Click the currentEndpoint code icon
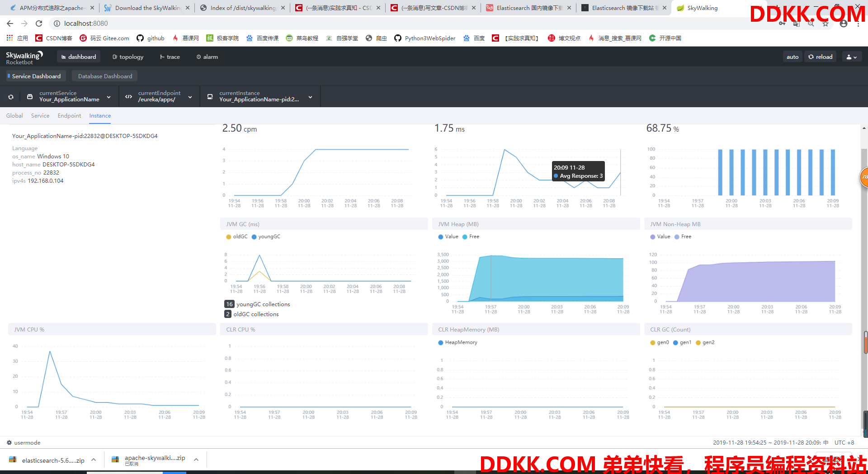The image size is (868, 474). click(129, 97)
